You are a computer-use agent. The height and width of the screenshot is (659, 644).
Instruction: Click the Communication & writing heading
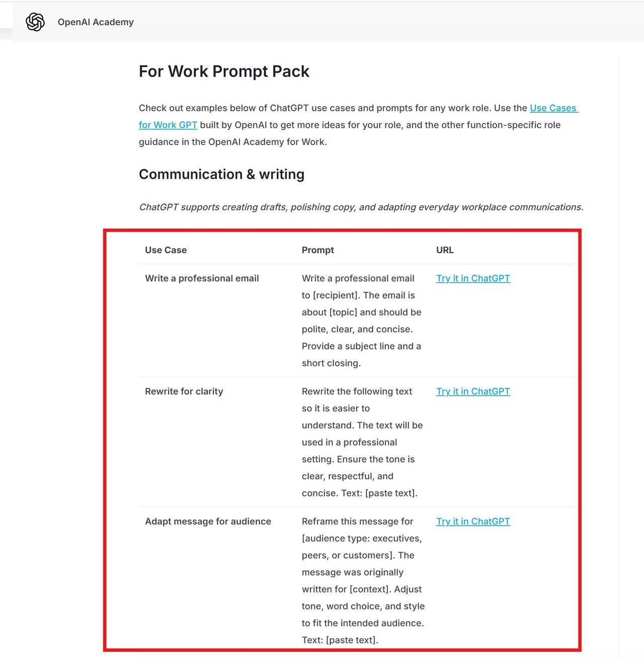point(221,174)
